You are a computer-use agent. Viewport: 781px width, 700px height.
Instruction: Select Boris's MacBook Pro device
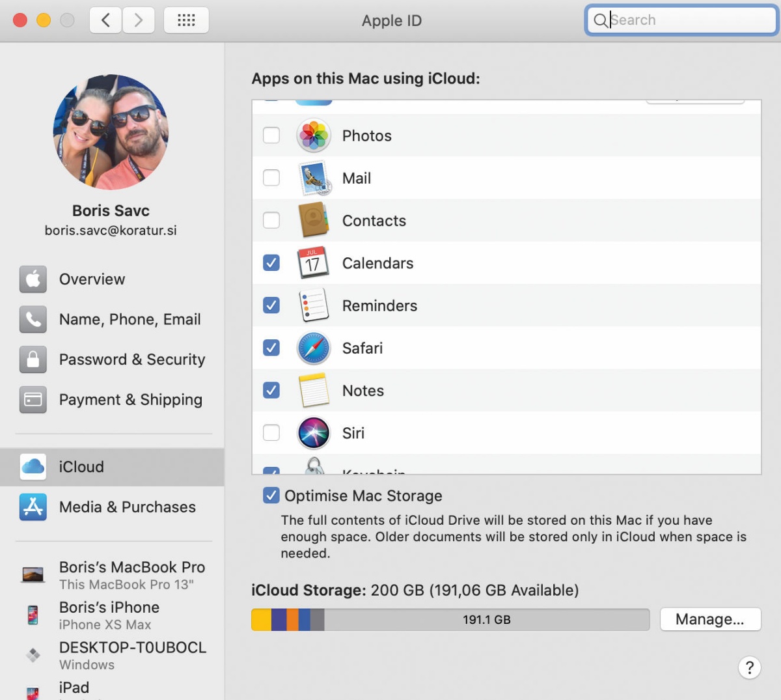[x=112, y=575]
